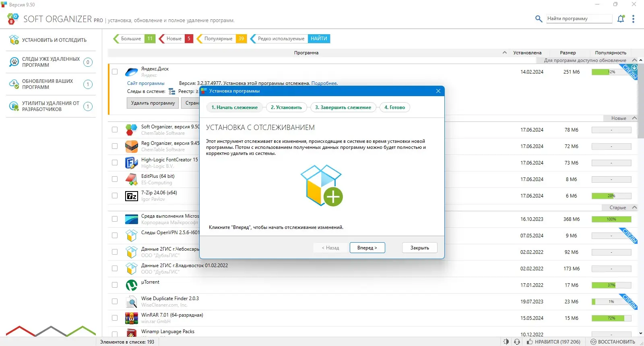Click the headset support icon
Image resolution: width=644 pixels, height=346 pixels.
pos(517,342)
